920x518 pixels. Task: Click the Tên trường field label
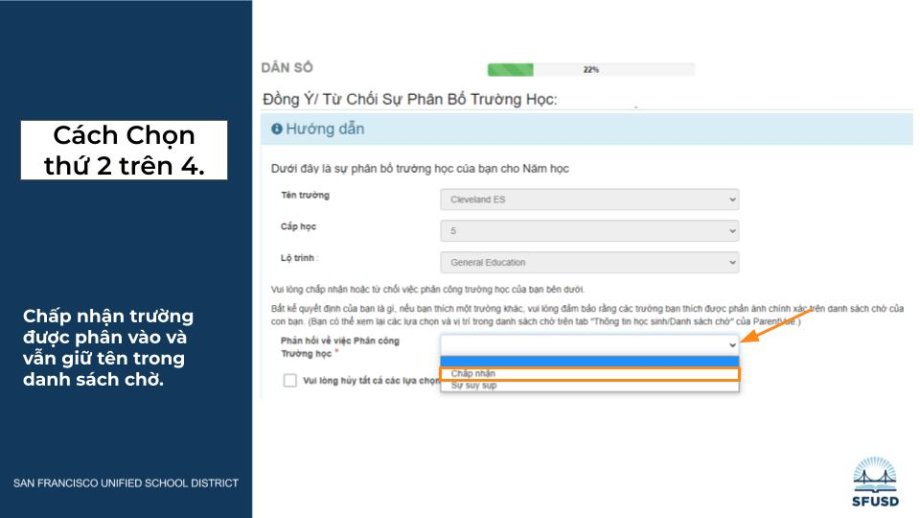click(x=305, y=195)
